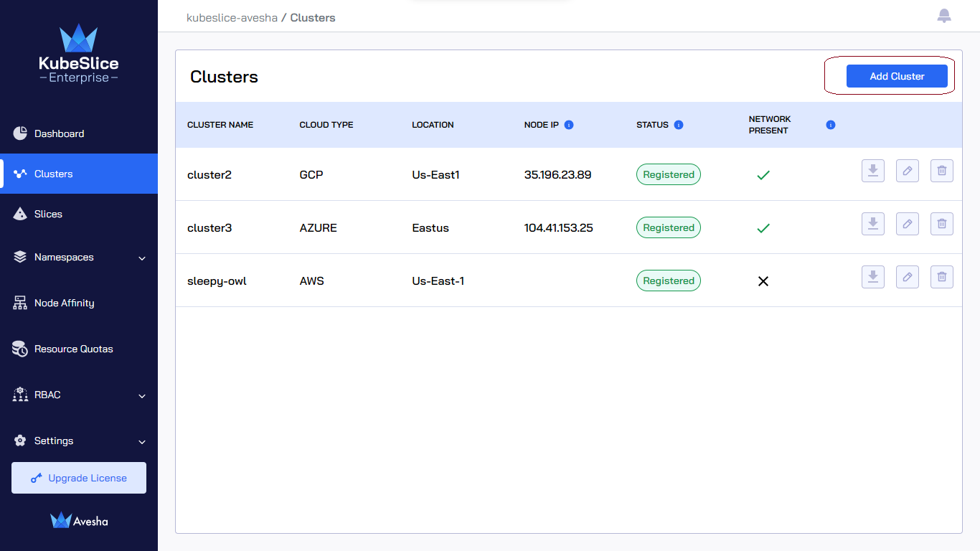Download config for cluster3

(x=873, y=224)
